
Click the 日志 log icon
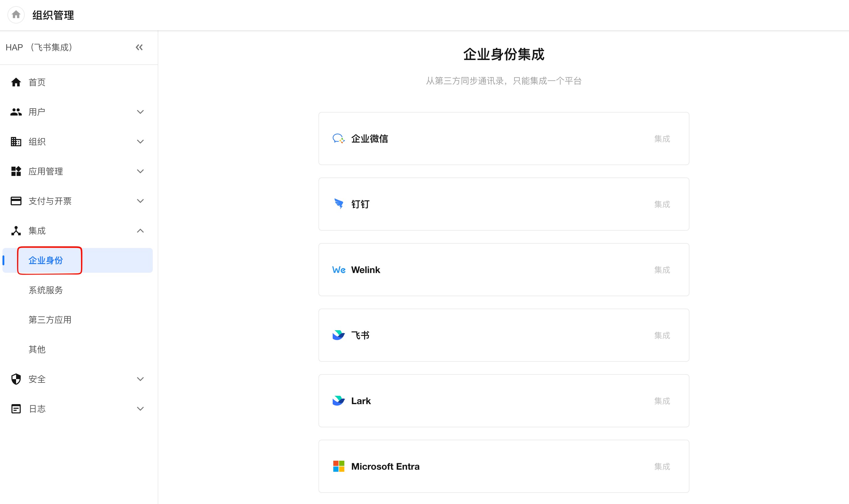click(16, 408)
